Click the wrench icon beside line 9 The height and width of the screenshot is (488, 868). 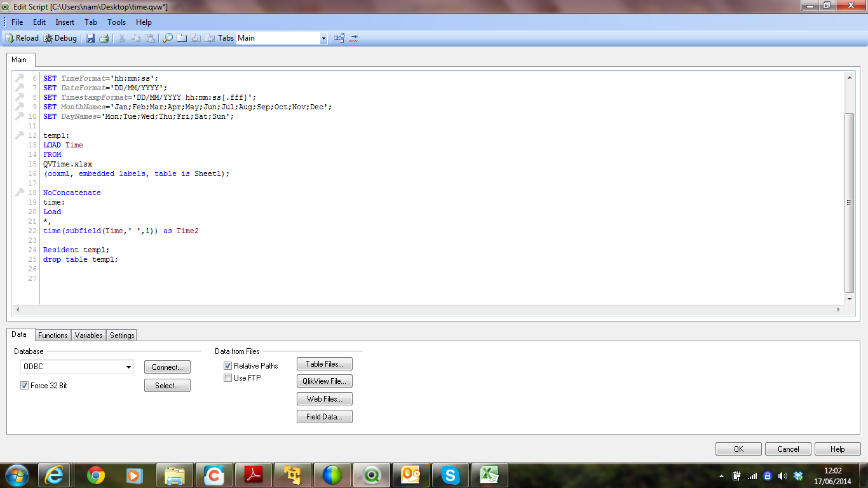20,107
